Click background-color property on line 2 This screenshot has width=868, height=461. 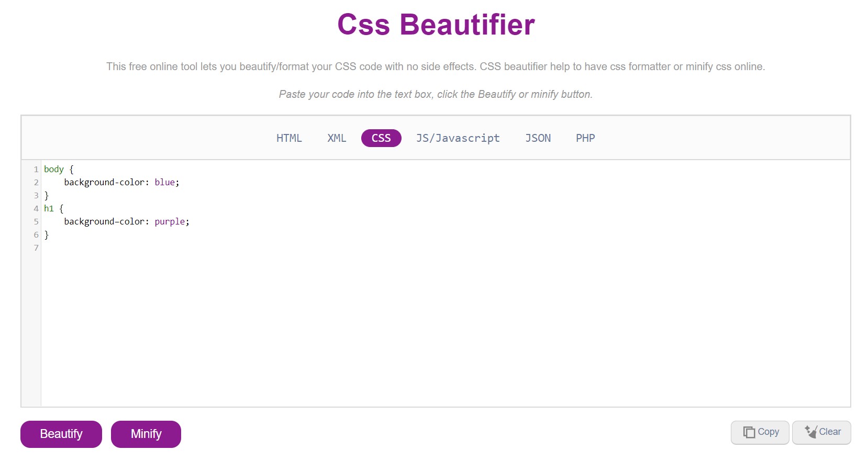pyautogui.click(x=104, y=183)
